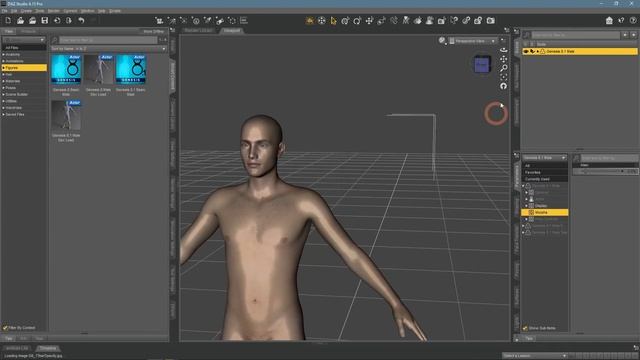640x360 pixels.
Task: Open the viewport draw style sphere icon
Action: pos(442,40)
